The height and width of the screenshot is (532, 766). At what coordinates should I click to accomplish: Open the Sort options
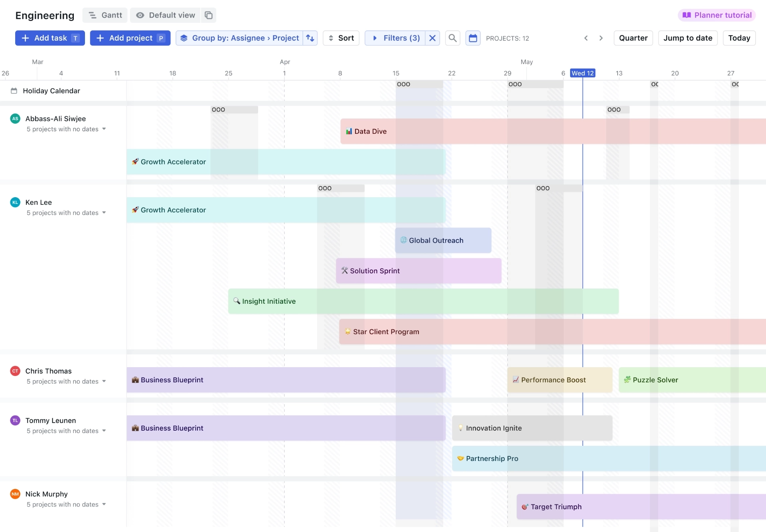click(x=341, y=38)
